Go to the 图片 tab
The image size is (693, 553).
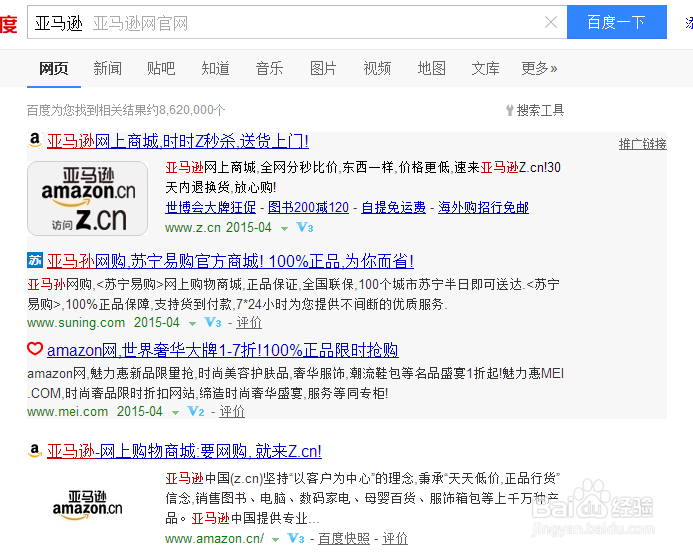pyautogui.click(x=323, y=69)
